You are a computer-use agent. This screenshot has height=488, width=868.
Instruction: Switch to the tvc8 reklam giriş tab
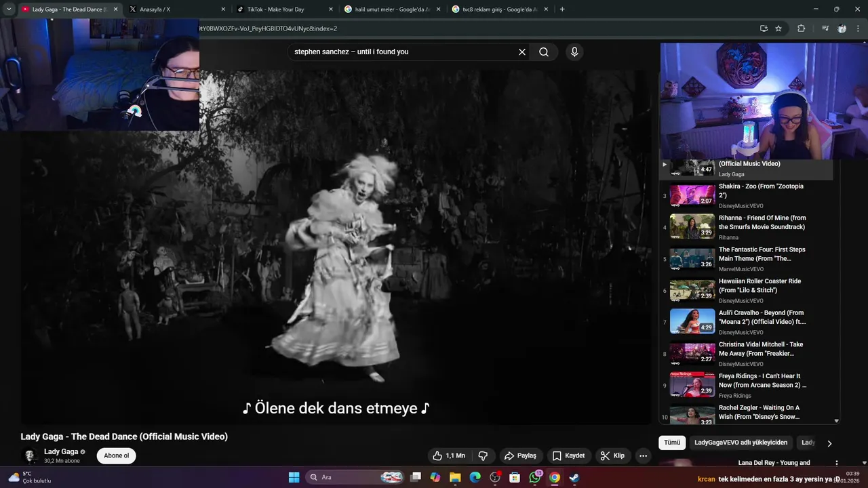pyautogui.click(x=500, y=9)
